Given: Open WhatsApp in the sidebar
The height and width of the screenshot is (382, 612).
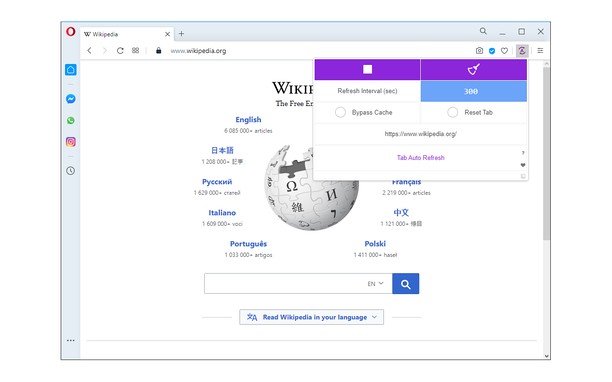Looking at the screenshot, I should coord(71,120).
